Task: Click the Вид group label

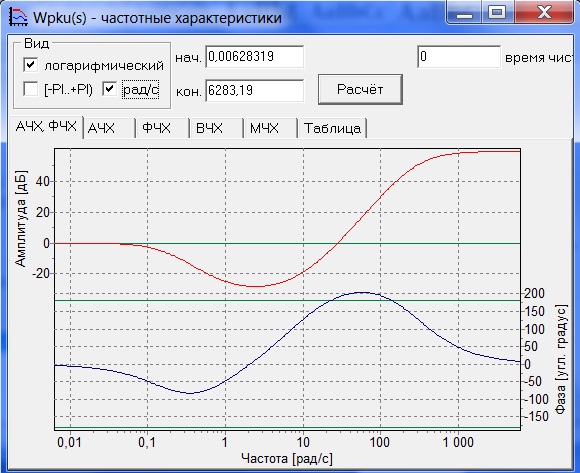Action: click(x=36, y=44)
